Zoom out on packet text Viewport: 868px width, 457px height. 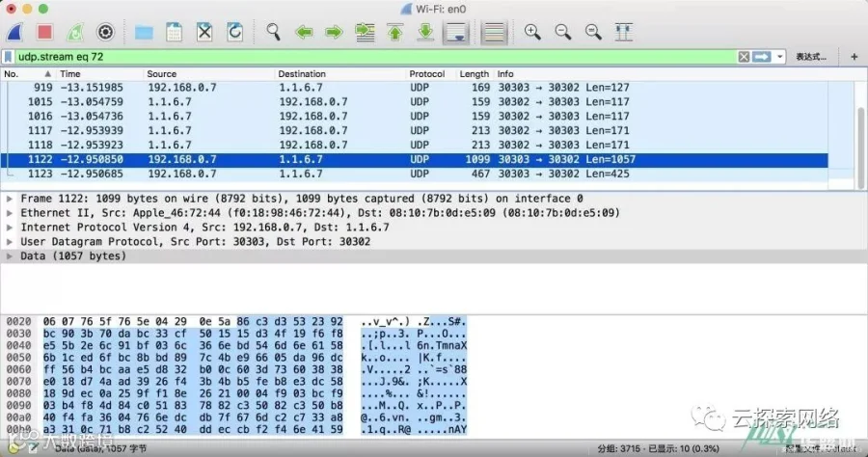[563, 32]
